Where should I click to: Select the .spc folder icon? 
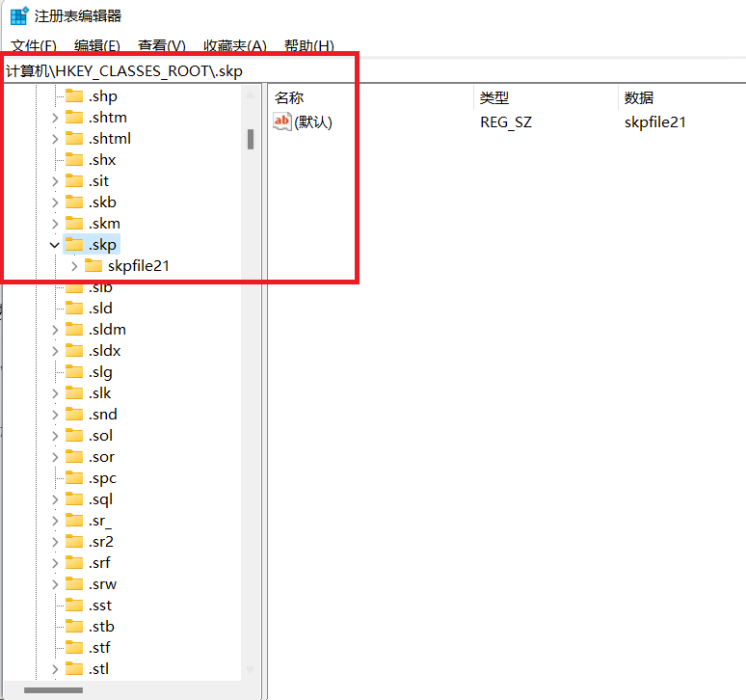(x=74, y=478)
